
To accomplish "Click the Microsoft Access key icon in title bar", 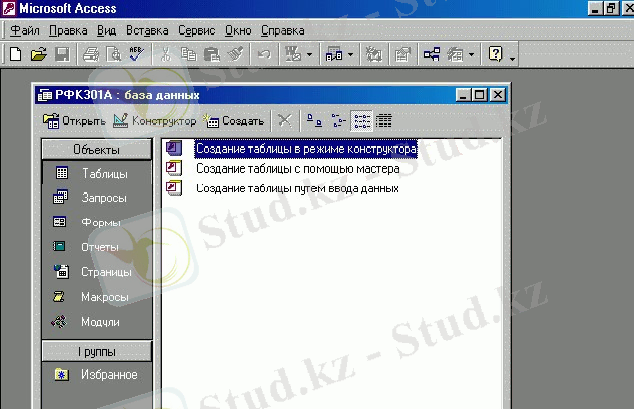I will point(8,8).
